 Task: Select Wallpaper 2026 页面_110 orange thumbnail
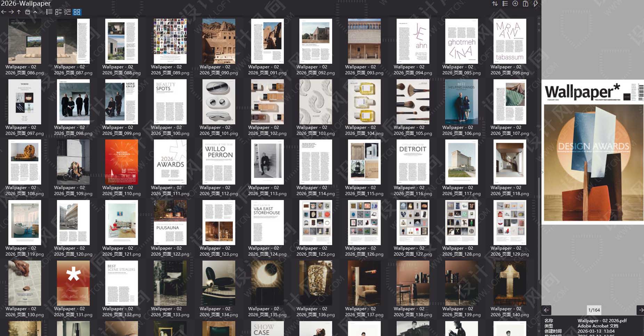(121, 162)
